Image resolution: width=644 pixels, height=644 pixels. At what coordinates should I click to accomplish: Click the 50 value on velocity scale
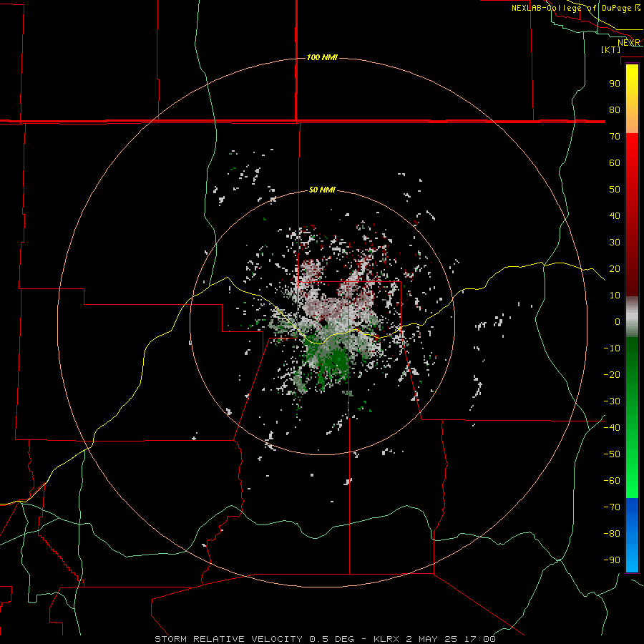point(615,190)
